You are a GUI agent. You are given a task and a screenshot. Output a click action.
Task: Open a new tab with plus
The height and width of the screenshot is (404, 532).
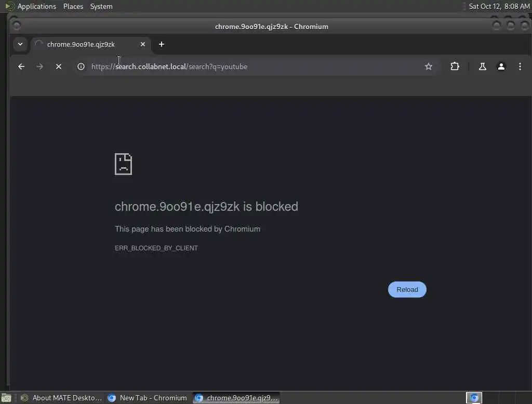tap(162, 44)
